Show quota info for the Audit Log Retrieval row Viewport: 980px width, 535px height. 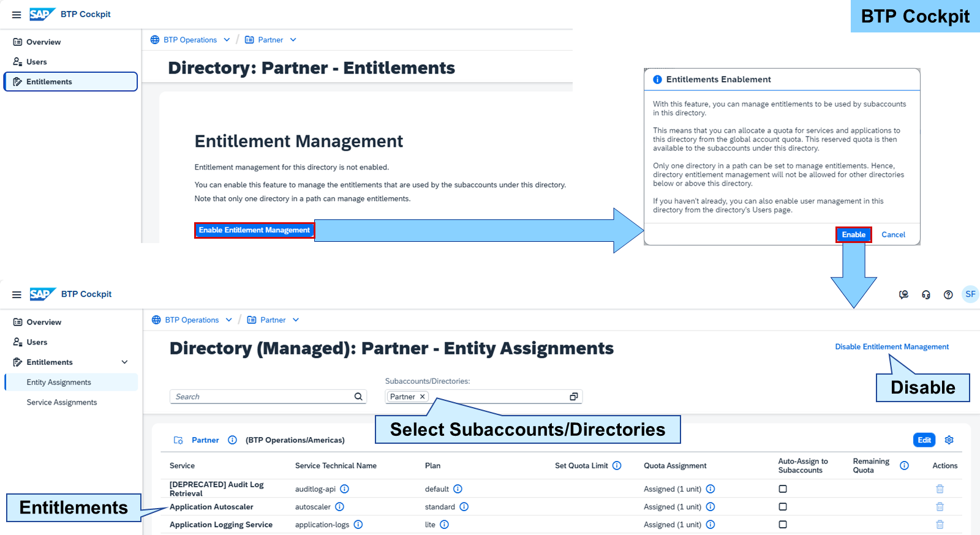tap(710, 489)
